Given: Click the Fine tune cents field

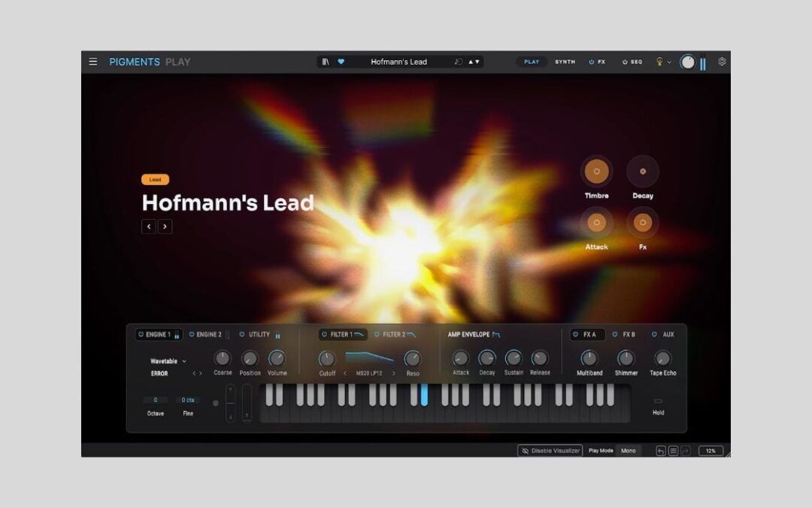Looking at the screenshot, I should point(187,400).
